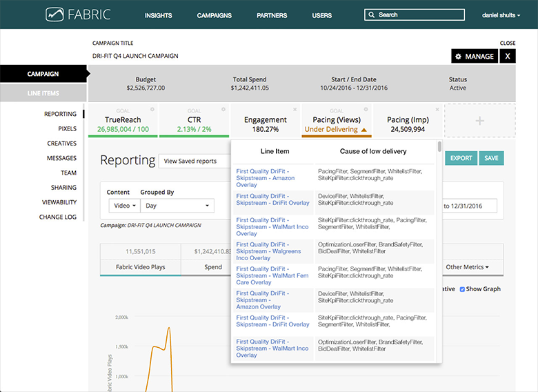Click in the Search field

click(415, 14)
